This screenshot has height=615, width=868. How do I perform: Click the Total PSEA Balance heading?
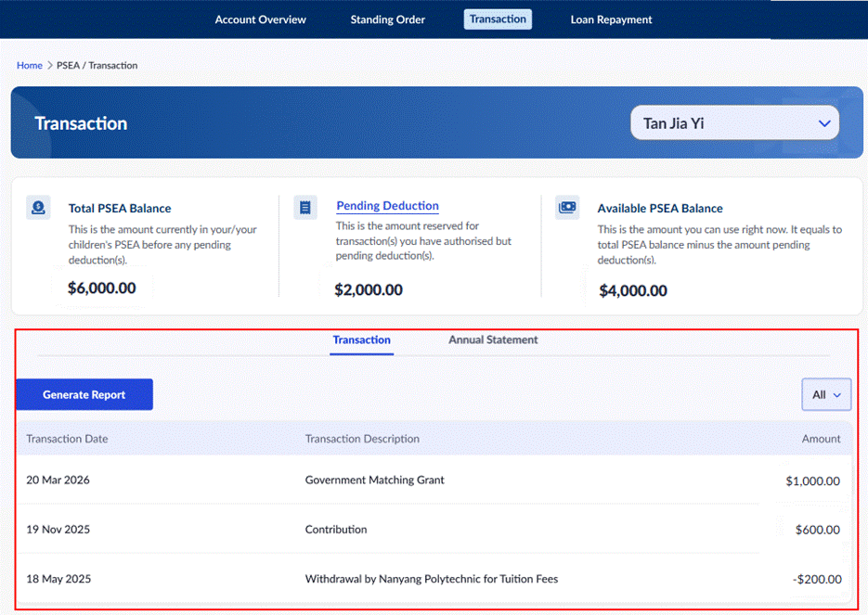(x=120, y=209)
